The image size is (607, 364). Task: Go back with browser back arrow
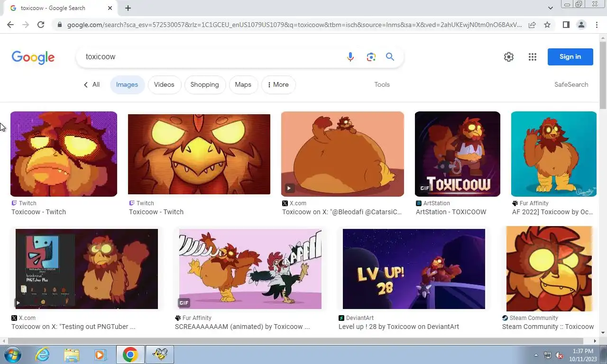click(x=10, y=25)
